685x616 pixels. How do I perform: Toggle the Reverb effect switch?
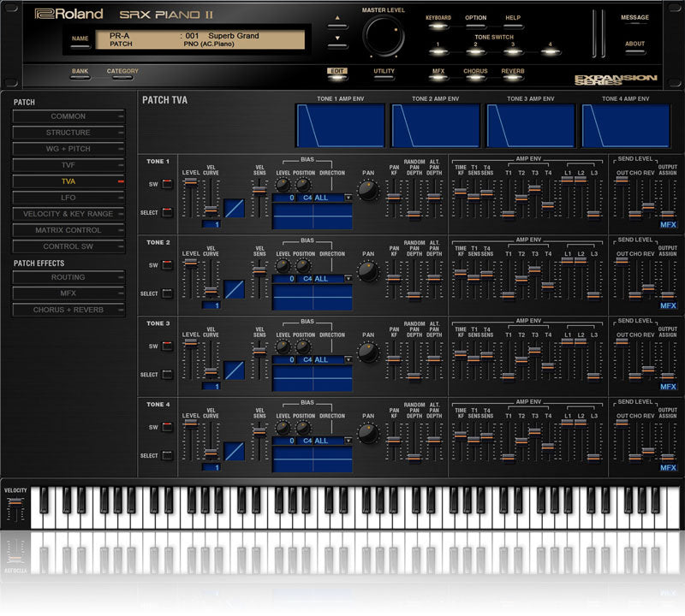512,78
